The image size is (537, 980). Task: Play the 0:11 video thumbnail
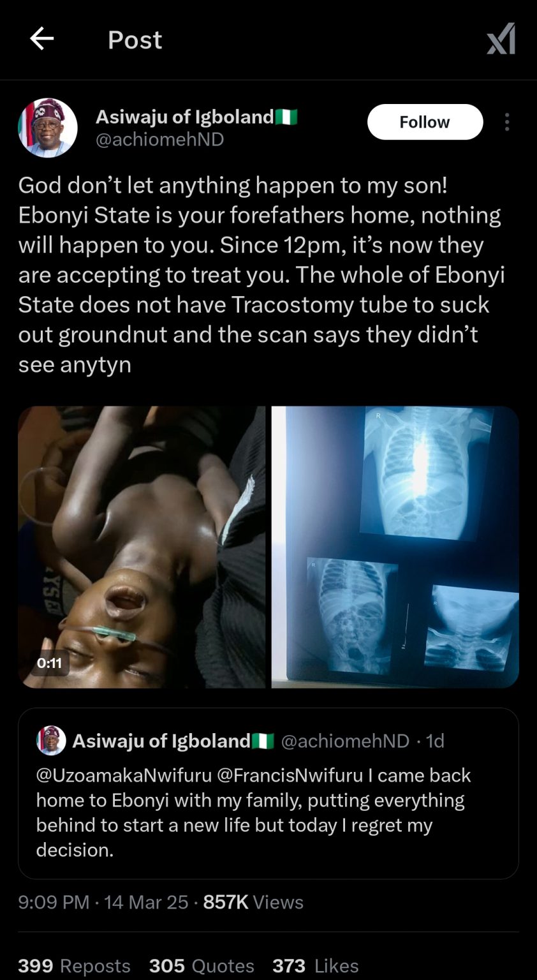[142, 547]
